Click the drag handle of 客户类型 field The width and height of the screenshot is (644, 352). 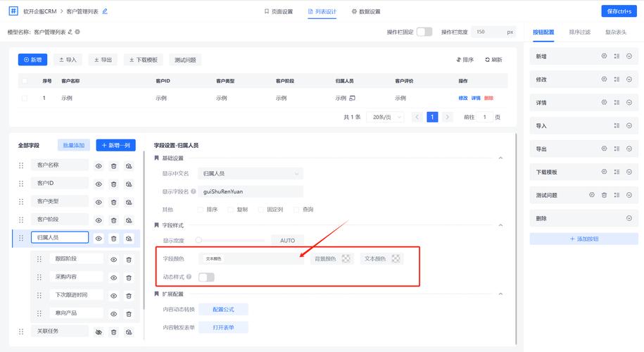point(21,202)
